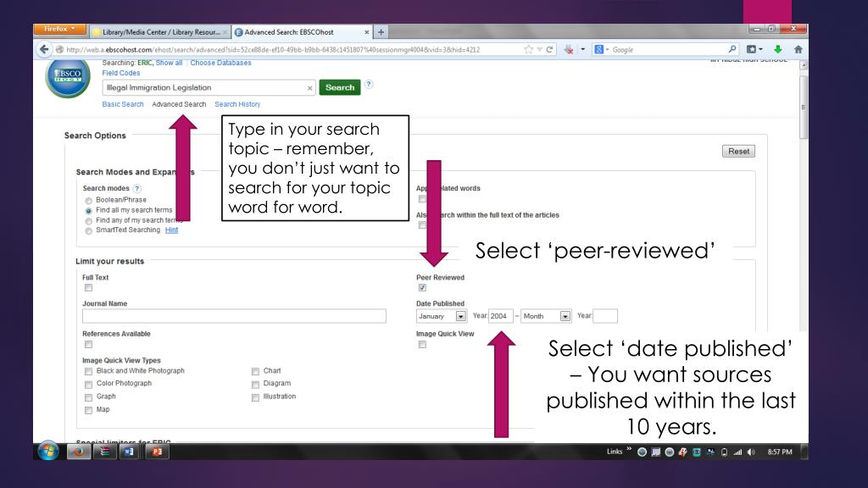Open search modes help question mark
This screenshot has width=868, height=488.
(x=136, y=189)
